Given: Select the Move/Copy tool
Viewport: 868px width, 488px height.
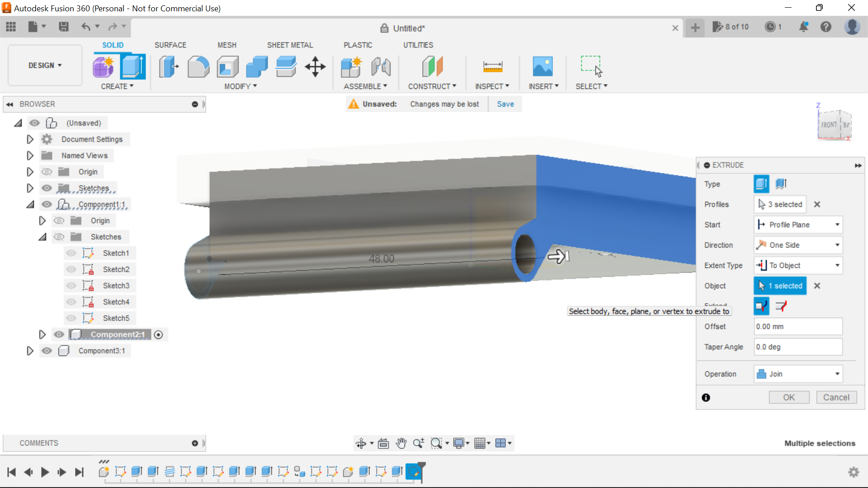Looking at the screenshot, I should coord(315,67).
